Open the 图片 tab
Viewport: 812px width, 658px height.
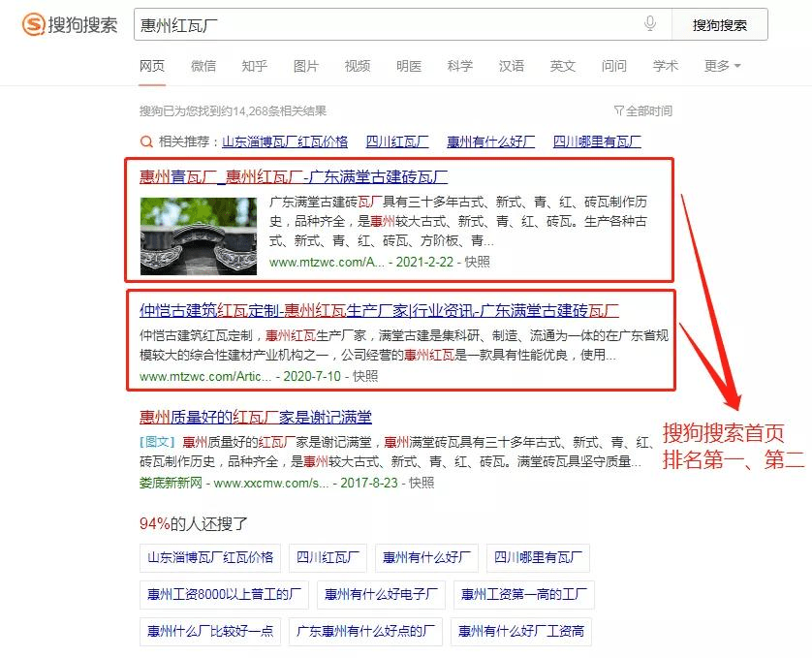pos(305,66)
